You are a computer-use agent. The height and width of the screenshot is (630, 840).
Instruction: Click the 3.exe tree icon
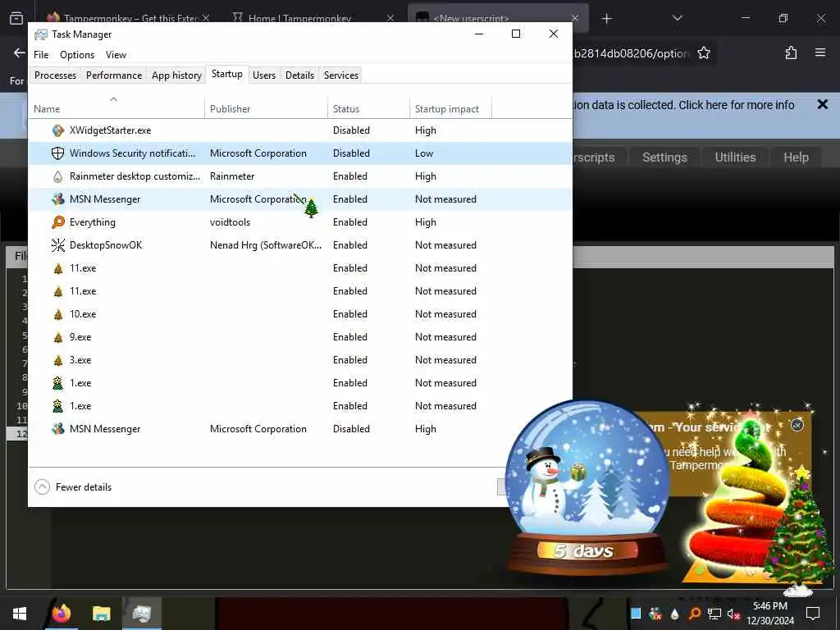58,361
